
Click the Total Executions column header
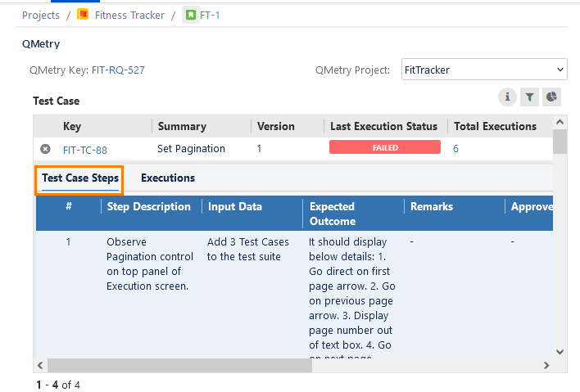pyautogui.click(x=495, y=126)
